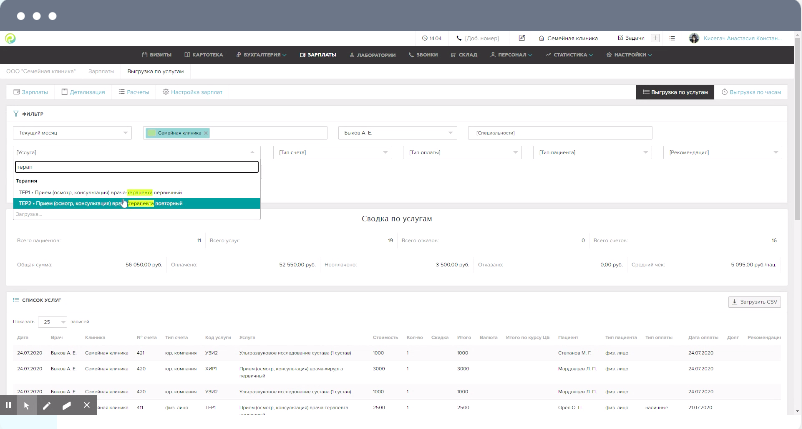Click the Загрузить CSV button

(x=754, y=301)
